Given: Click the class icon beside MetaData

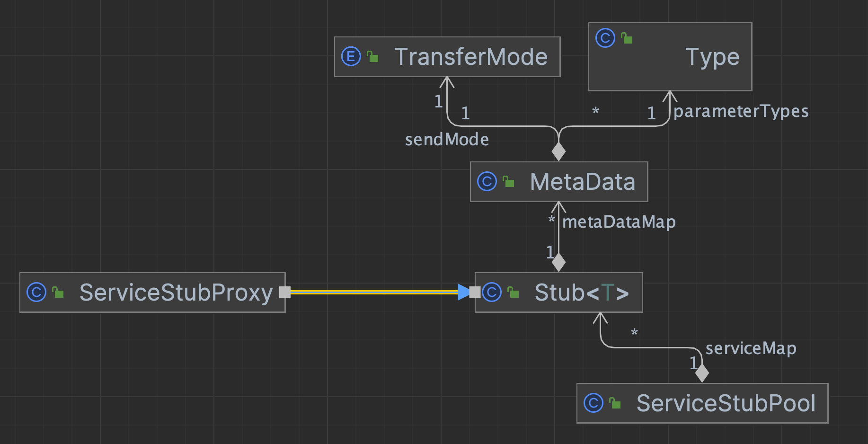Looking at the screenshot, I should pyautogui.click(x=487, y=182).
